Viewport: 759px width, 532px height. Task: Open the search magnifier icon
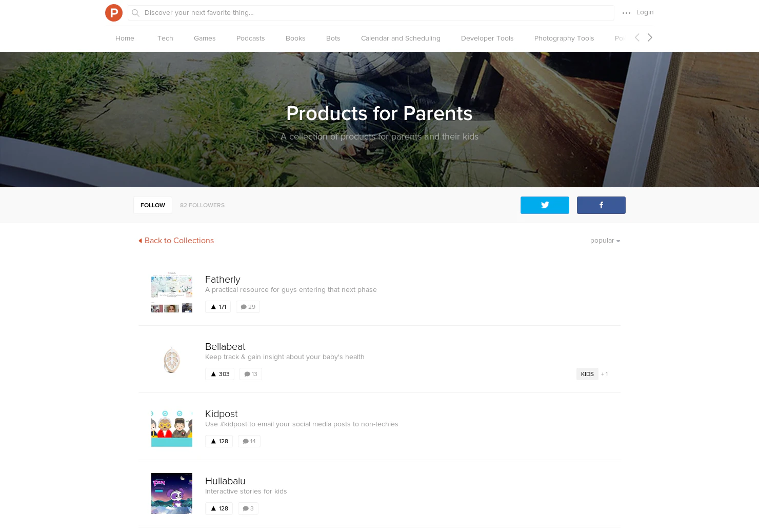pyautogui.click(x=135, y=13)
